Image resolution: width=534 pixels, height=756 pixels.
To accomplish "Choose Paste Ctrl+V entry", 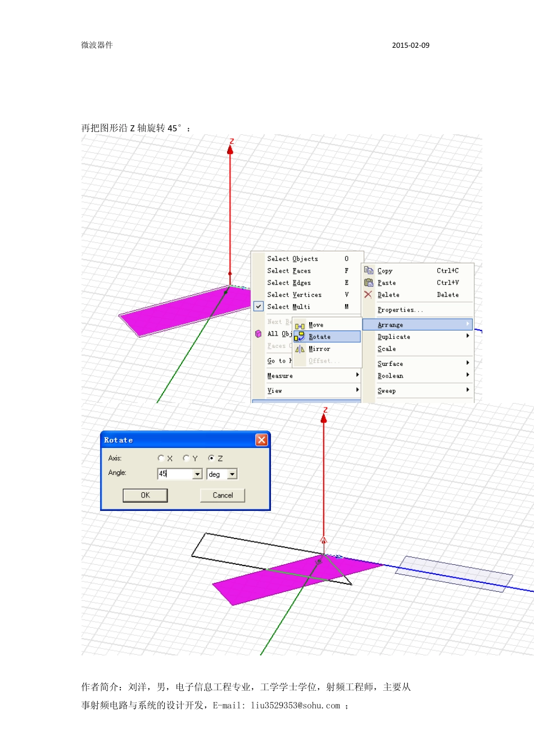I will click(418, 283).
